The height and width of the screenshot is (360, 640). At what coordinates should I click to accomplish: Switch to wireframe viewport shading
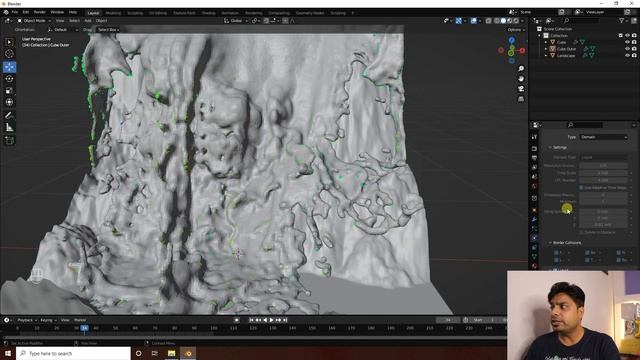click(497, 21)
